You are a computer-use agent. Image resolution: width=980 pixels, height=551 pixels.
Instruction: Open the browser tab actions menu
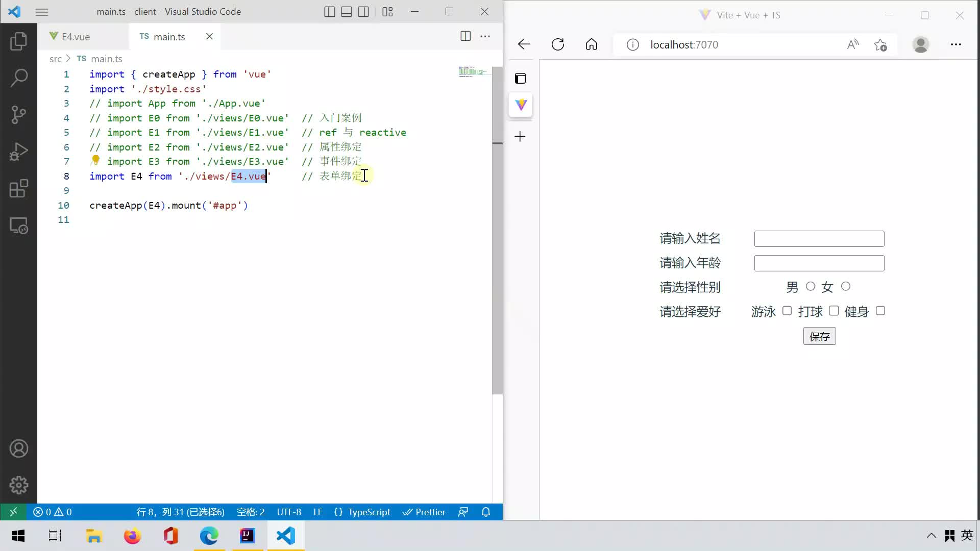pos(520,79)
